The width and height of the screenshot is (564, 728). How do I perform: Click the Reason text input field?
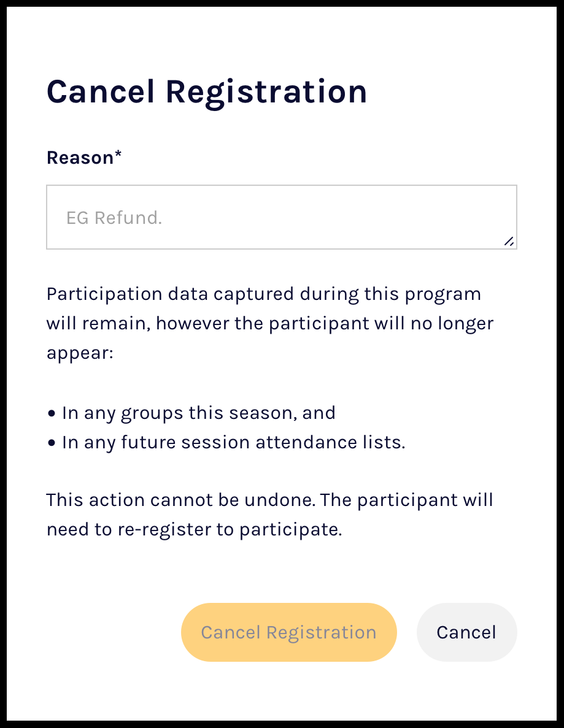(x=281, y=217)
